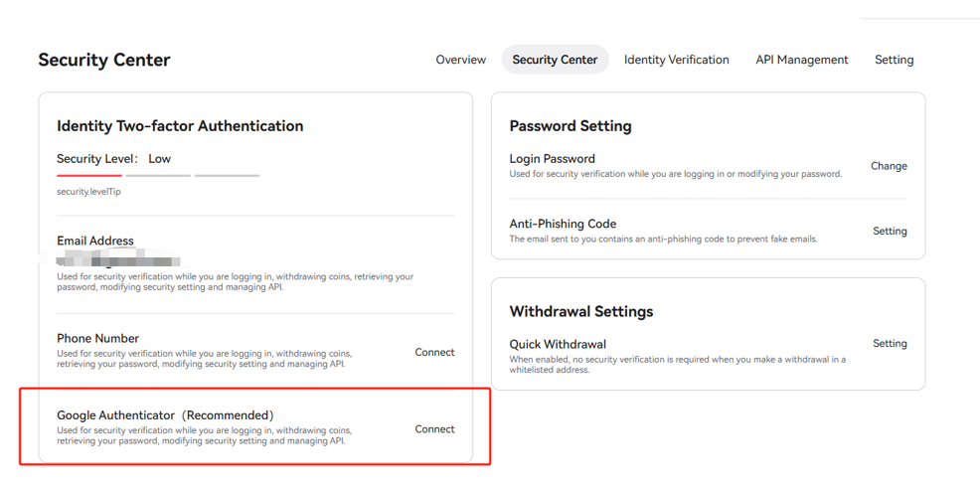Click the Quick Withdrawal title
This screenshot has height=490, width=980.
tap(558, 344)
